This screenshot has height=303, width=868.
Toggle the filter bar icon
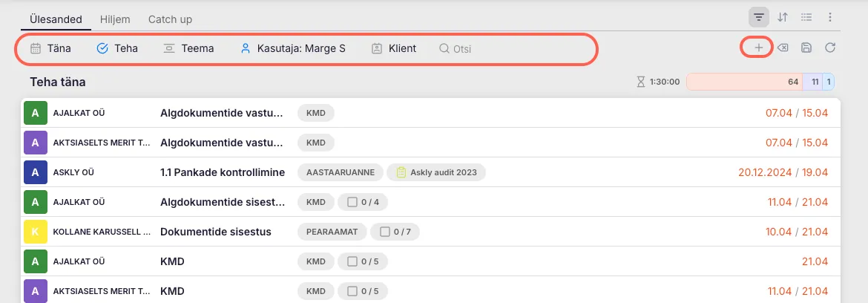pyautogui.click(x=759, y=17)
